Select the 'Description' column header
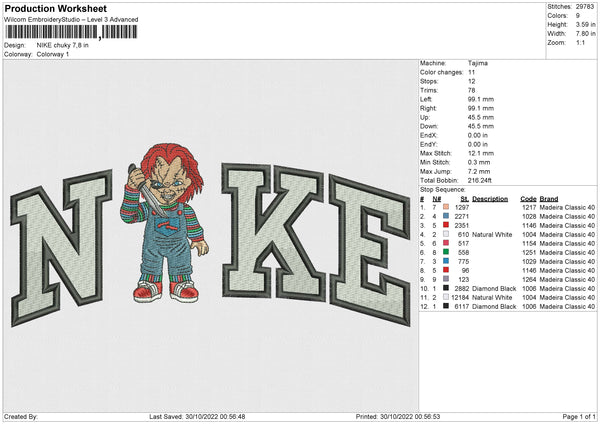This screenshot has height=424, width=600. [x=490, y=199]
